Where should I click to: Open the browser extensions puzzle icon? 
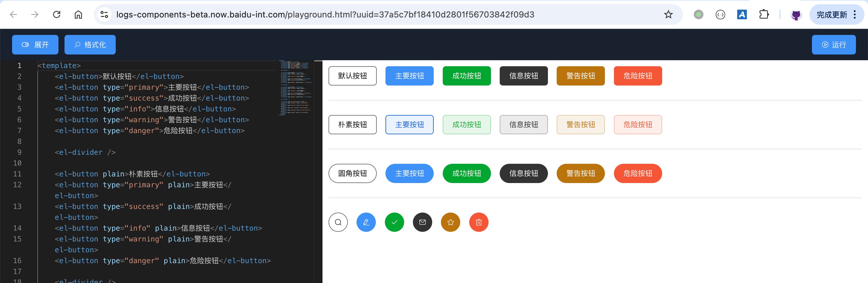[764, 14]
